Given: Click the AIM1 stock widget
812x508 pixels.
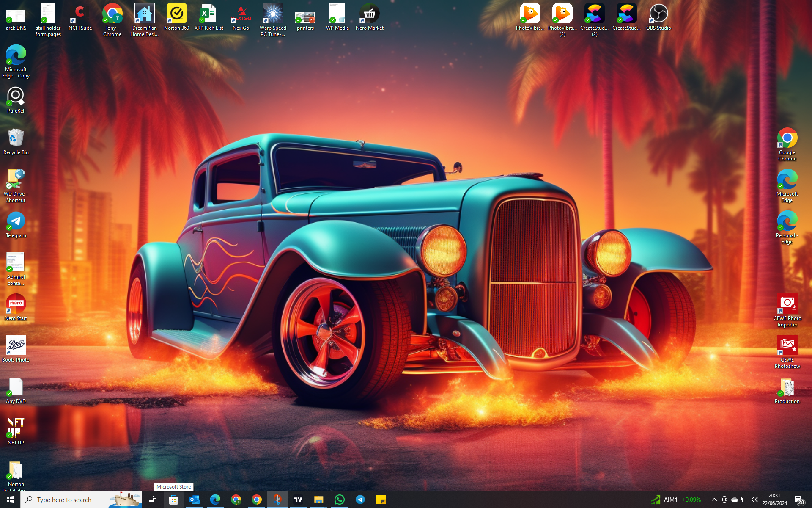Looking at the screenshot, I should pyautogui.click(x=676, y=500).
